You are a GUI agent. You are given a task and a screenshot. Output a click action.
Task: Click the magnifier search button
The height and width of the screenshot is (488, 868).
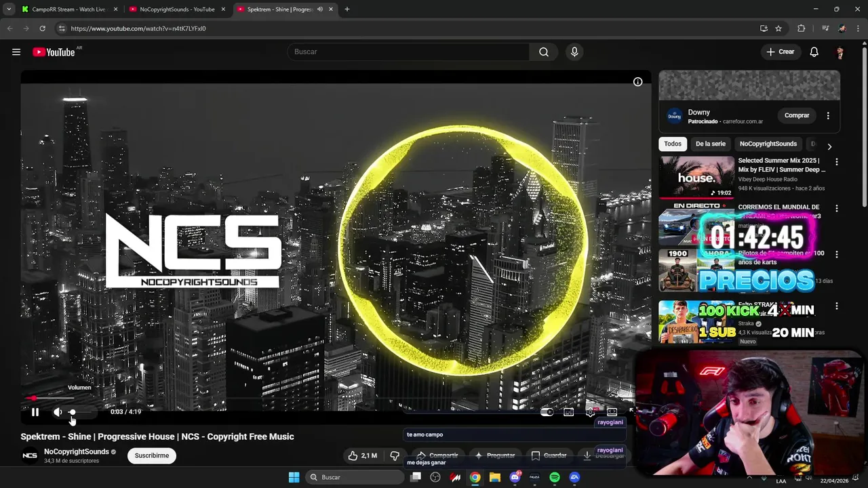544,52
